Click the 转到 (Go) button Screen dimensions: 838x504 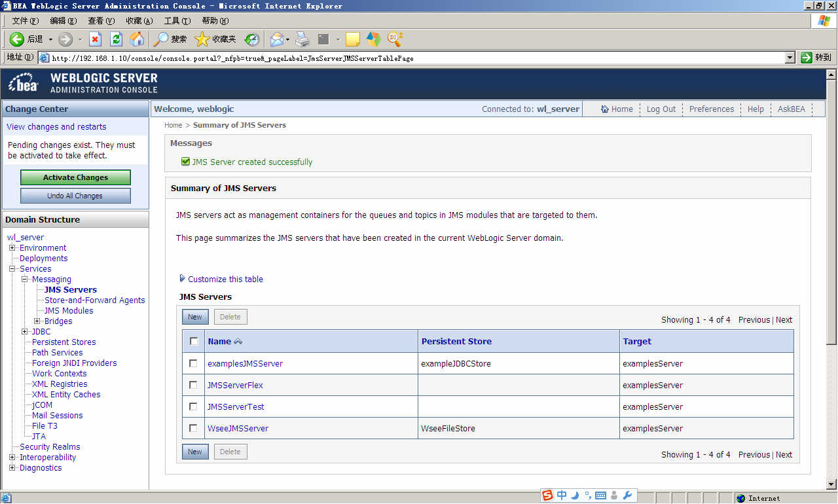pos(816,58)
